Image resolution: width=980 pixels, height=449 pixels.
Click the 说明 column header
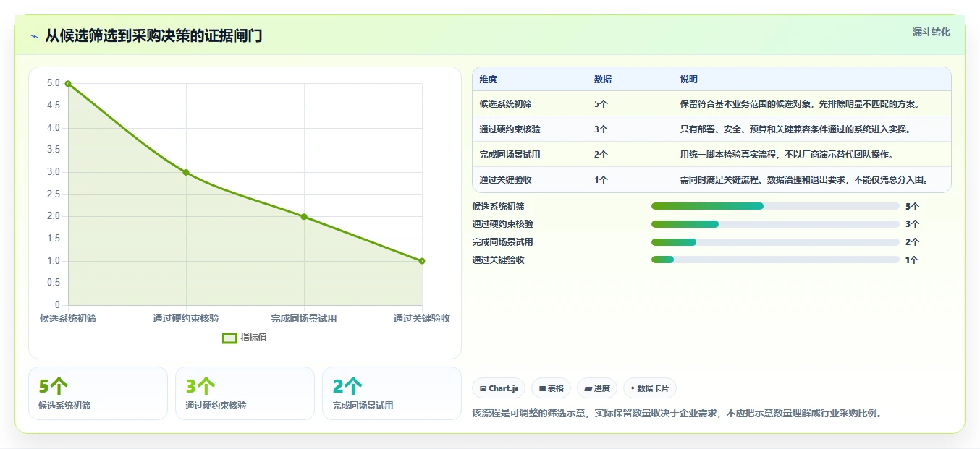pyautogui.click(x=689, y=80)
